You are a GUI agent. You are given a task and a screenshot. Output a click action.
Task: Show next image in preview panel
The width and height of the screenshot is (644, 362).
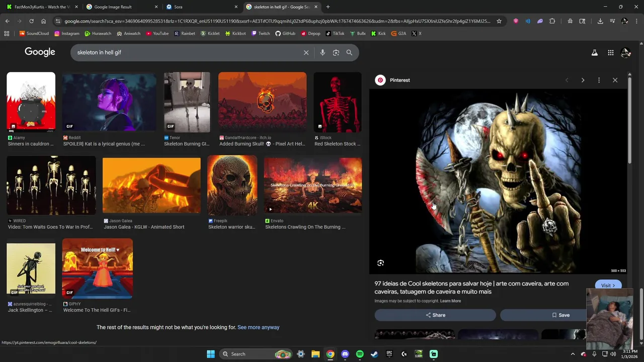(583, 80)
